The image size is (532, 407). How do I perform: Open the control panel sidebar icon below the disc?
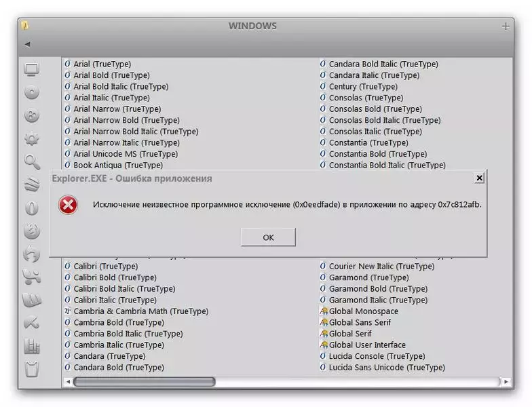pyautogui.click(x=32, y=115)
